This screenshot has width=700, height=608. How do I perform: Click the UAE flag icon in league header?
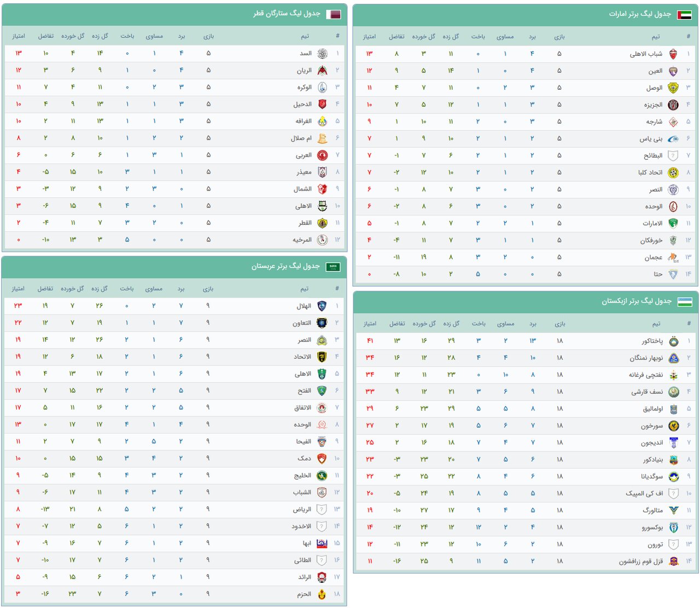click(684, 15)
